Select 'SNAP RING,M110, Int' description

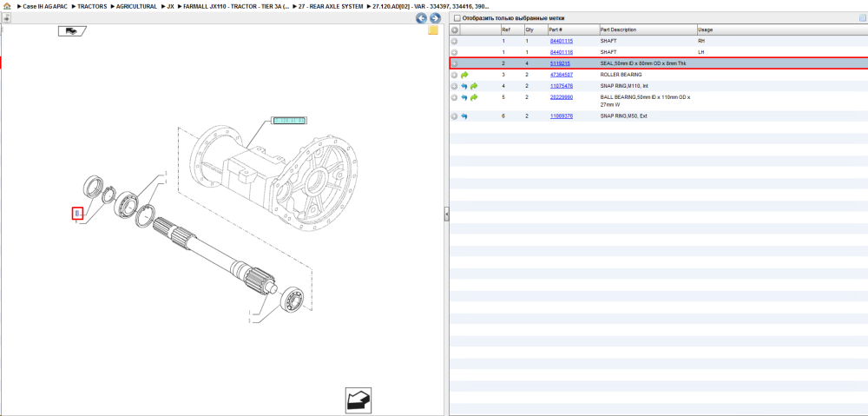pyautogui.click(x=624, y=86)
